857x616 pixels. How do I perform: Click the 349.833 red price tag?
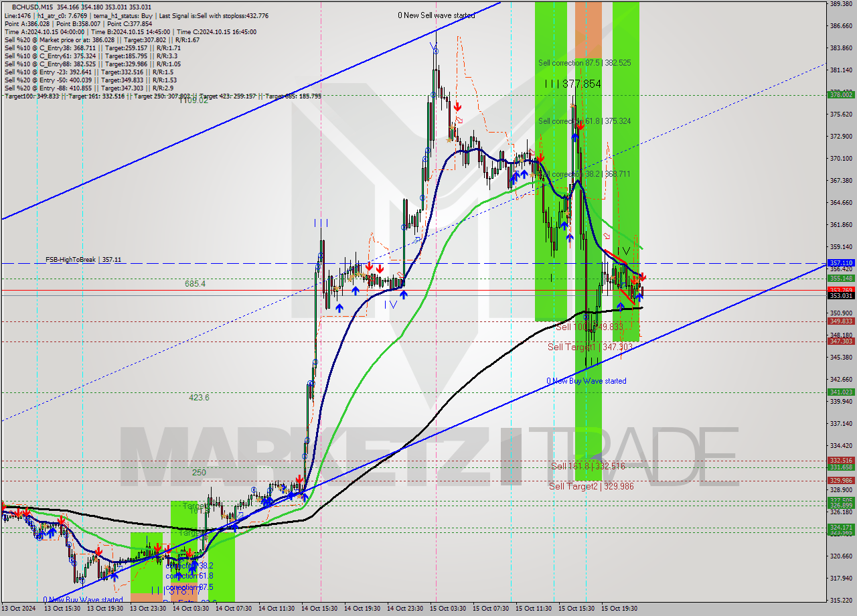click(x=841, y=321)
